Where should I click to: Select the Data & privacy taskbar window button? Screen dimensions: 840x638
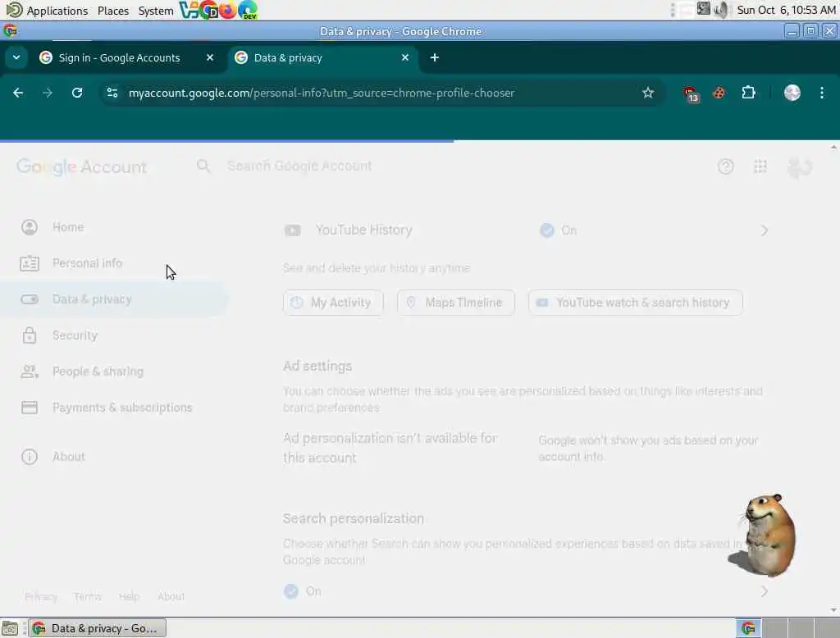[98, 628]
